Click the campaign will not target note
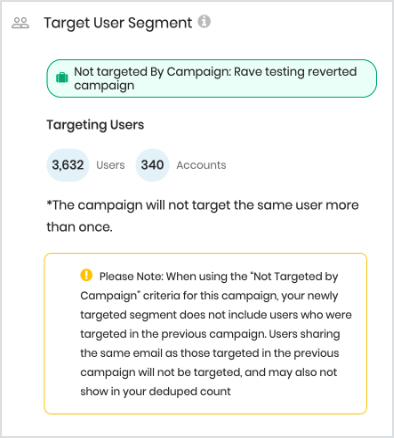394x438 pixels. coord(203,216)
